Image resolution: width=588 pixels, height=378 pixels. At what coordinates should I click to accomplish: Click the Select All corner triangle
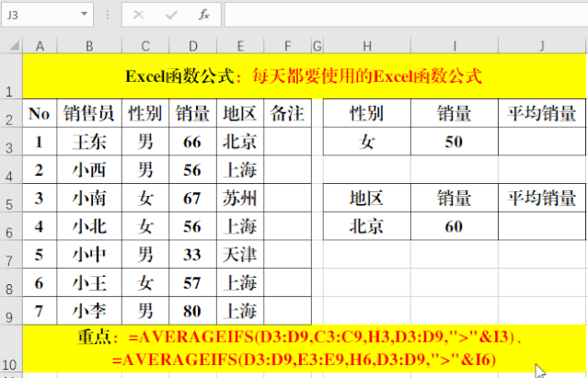tap(14, 46)
